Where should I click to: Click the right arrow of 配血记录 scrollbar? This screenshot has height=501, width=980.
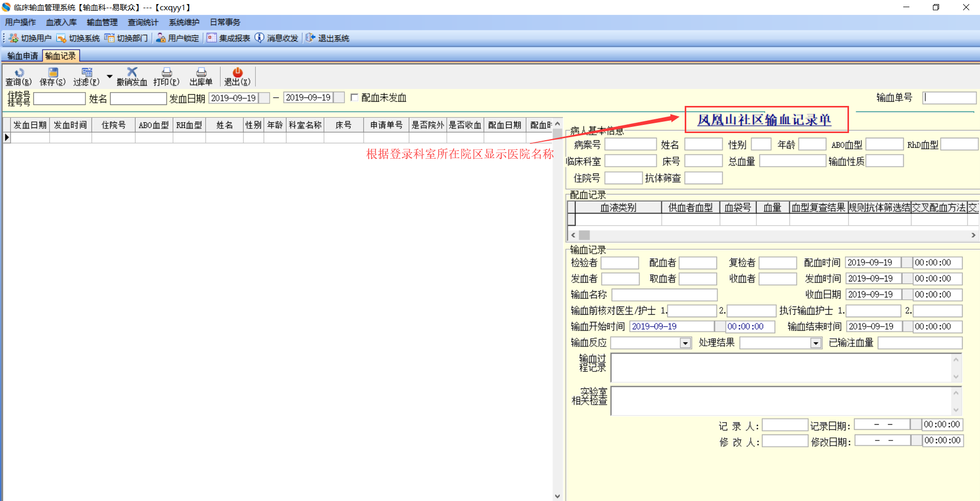[973, 235]
